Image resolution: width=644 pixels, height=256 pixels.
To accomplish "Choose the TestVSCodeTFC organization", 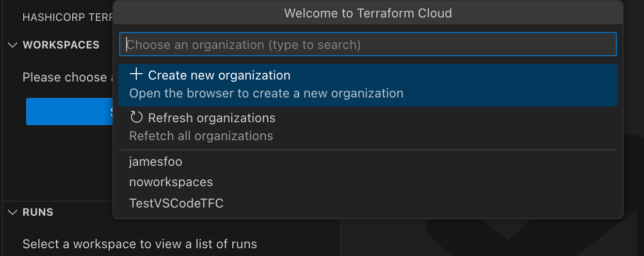I will coord(368,203).
